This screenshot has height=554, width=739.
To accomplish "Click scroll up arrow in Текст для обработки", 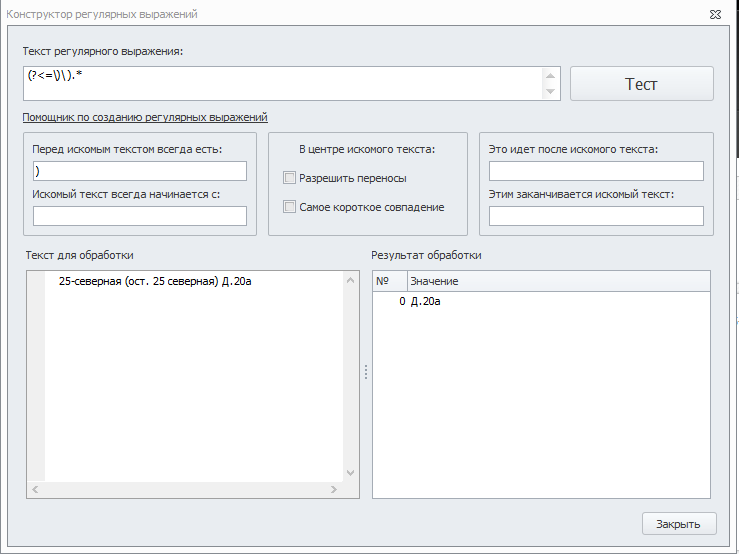I will coord(350,280).
